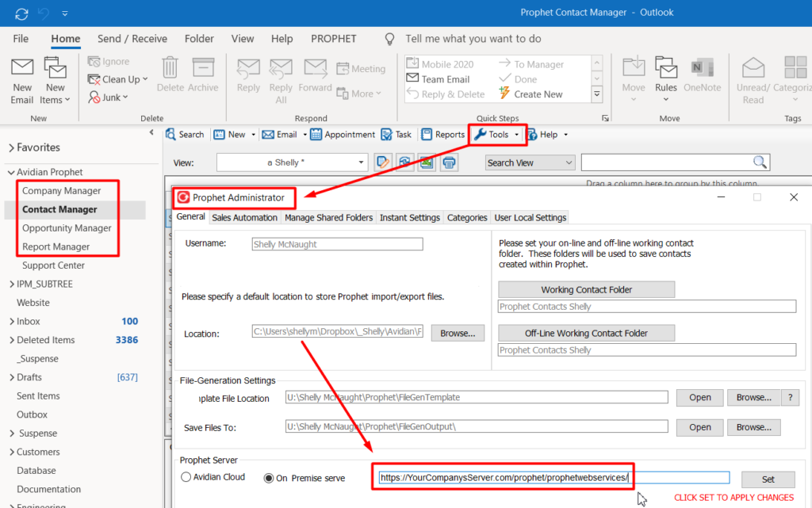Expand the Quick Steps gallery

[x=597, y=94]
